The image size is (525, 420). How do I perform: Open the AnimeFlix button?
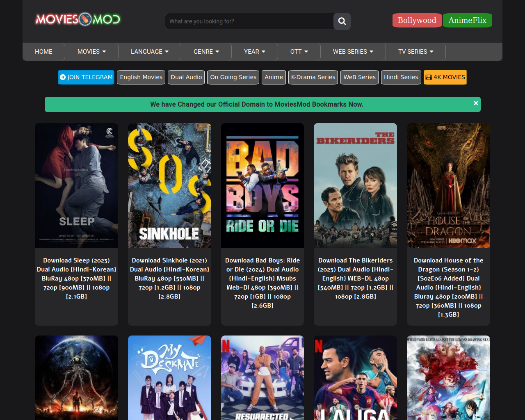click(468, 20)
